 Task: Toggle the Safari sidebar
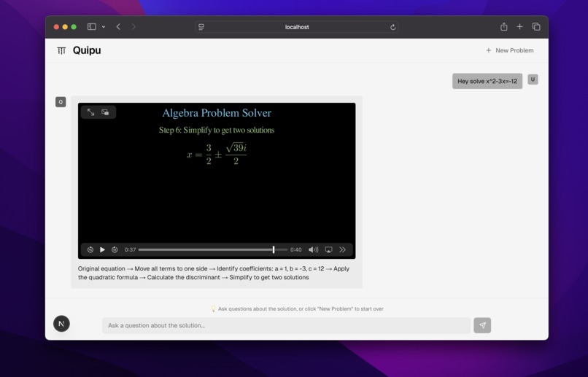pyautogui.click(x=91, y=26)
